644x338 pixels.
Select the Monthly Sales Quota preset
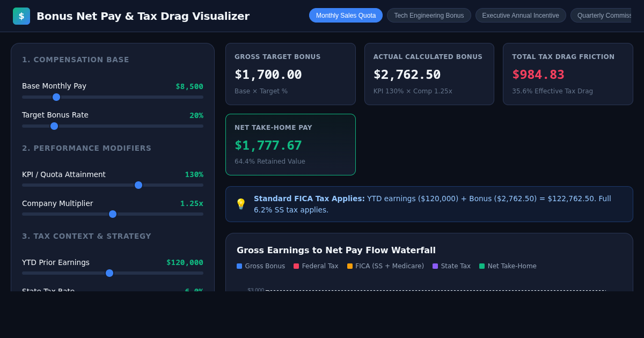(346, 16)
